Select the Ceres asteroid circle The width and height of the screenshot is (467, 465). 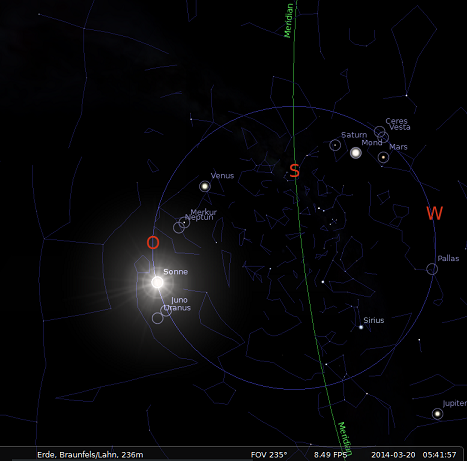click(x=379, y=132)
